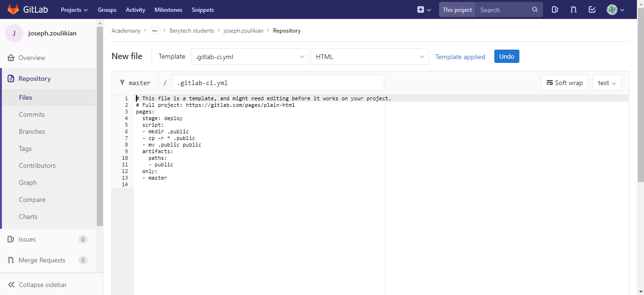The height and width of the screenshot is (295, 644).
Task: Click the '- mv .public public' code line
Action: pyautogui.click(x=171, y=145)
